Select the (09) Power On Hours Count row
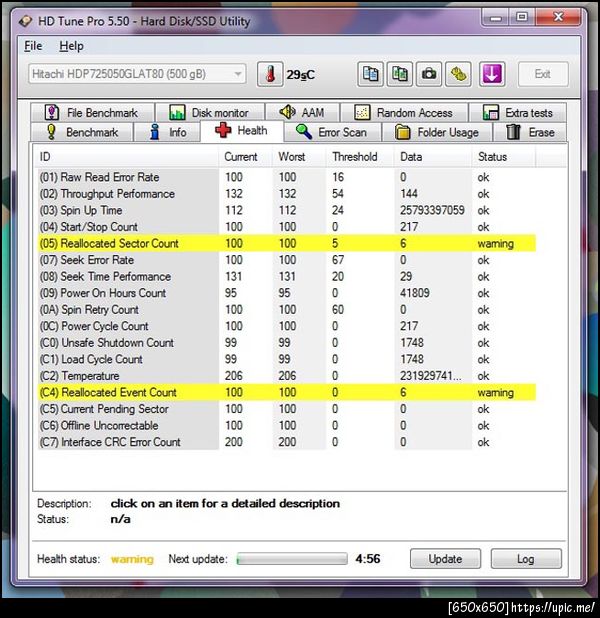The height and width of the screenshot is (618, 600). [287, 293]
